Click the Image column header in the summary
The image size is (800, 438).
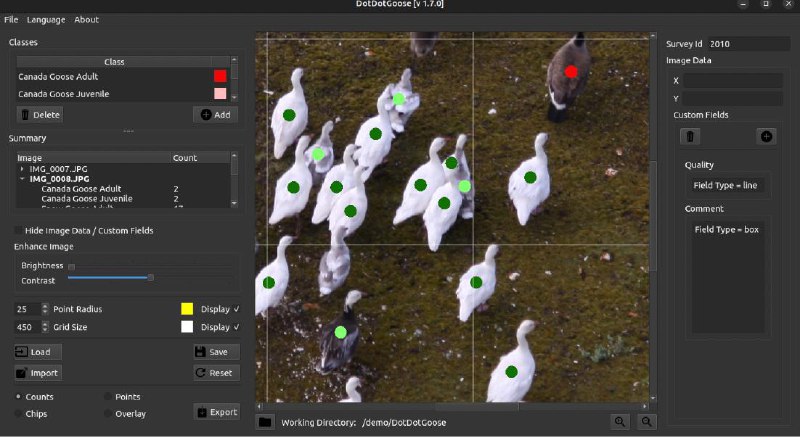(x=93, y=158)
